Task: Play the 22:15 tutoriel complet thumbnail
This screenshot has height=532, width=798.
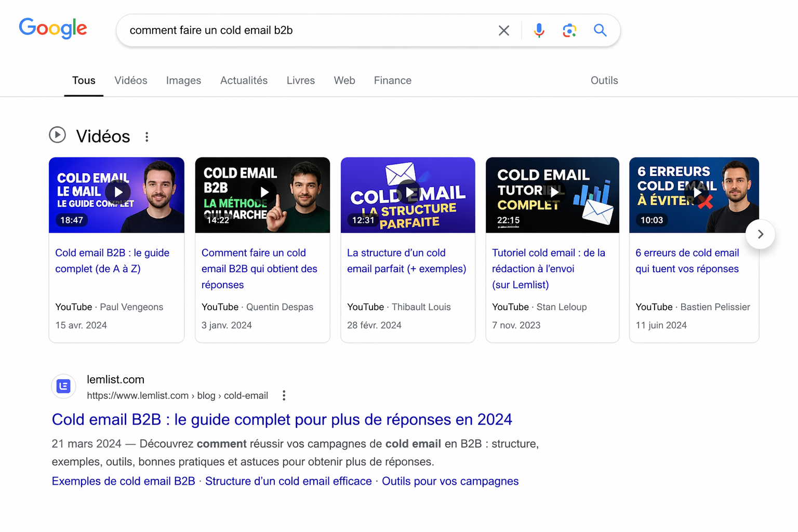Action: coord(552,195)
